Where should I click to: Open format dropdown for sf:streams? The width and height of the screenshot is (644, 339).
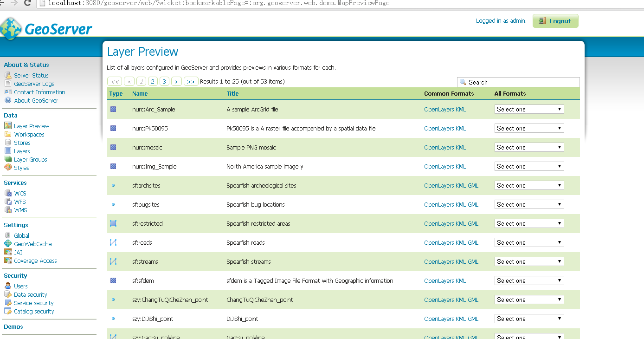tap(529, 261)
